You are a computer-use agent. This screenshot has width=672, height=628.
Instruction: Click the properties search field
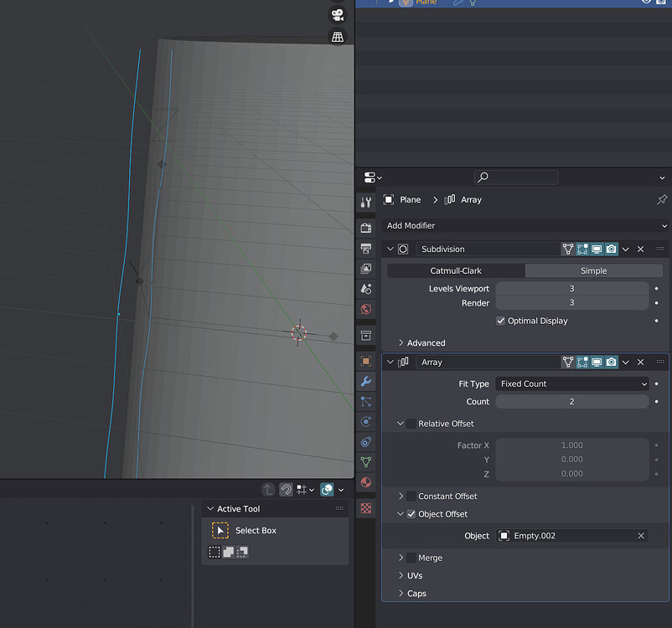tap(516, 178)
